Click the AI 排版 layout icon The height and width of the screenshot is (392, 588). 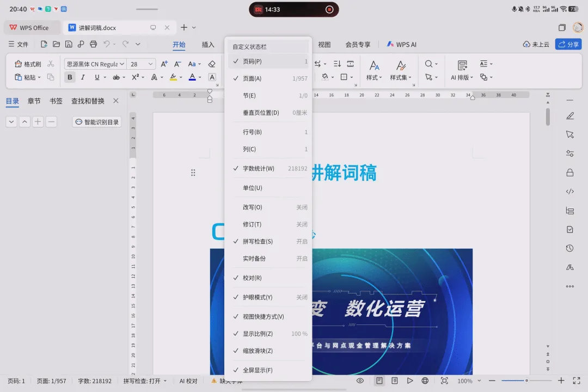click(462, 65)
